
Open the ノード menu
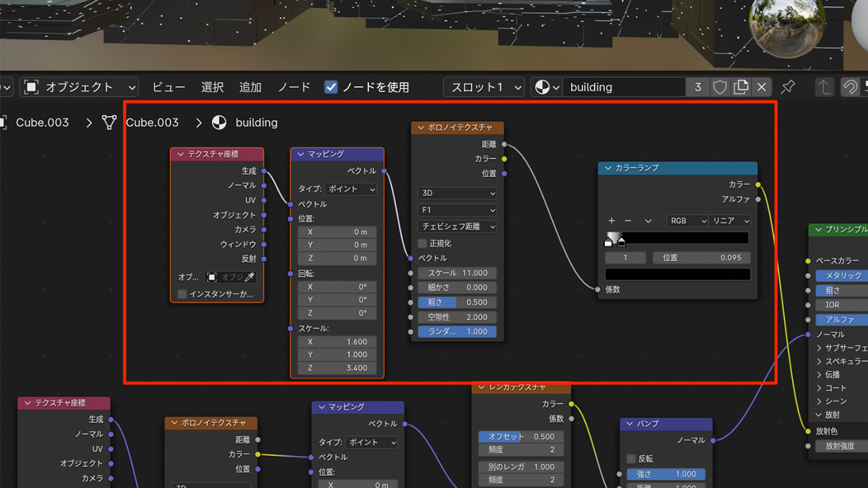(x=294, y=87)
